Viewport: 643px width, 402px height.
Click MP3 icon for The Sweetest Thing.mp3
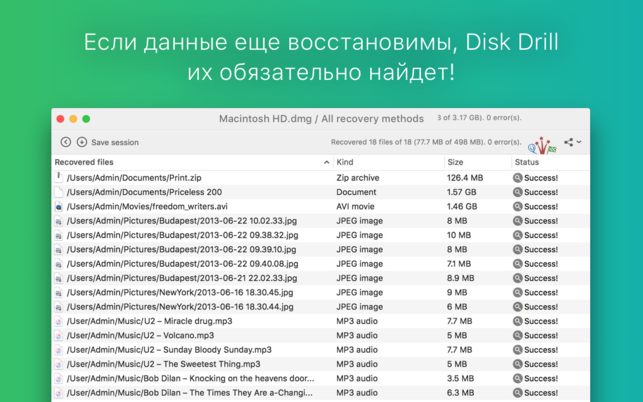point(59,364)
